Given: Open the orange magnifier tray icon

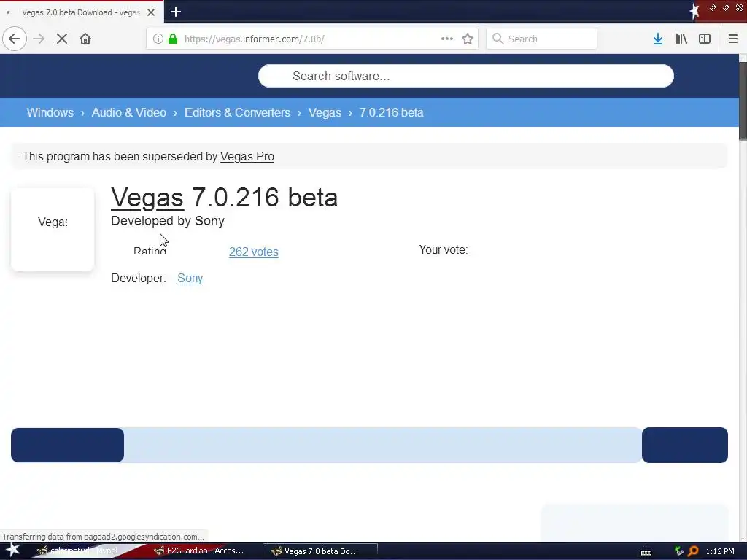Looking at the screenshot, I should pos(693,551).
